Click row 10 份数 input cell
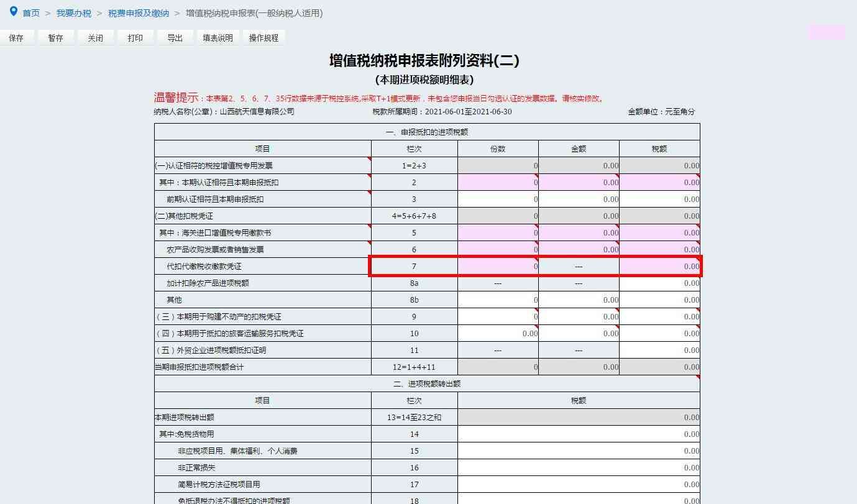The height and width of the screenshot is (504, 857). (498, 334)
